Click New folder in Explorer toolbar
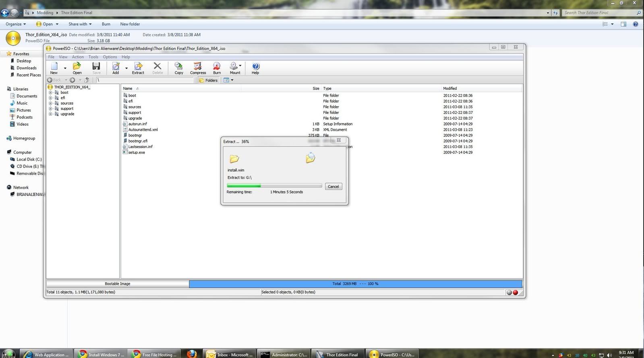Image resolution: width=644 pixels, height=358 pixels. click(130, 24)
